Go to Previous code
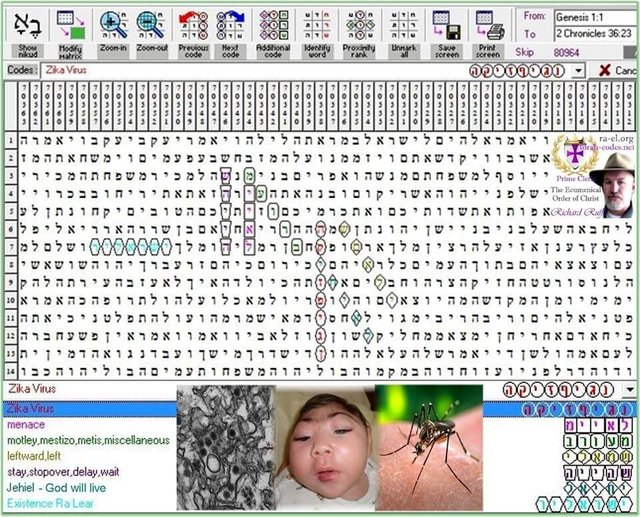This screenshot has width=640, height=517. (193, 25)
